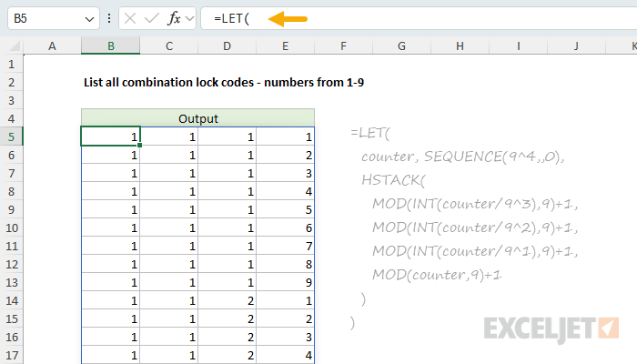Click the enter checkmark formula button
This screenshot has width=637, height=364.
pyautogui.click(x=152, y=18)
